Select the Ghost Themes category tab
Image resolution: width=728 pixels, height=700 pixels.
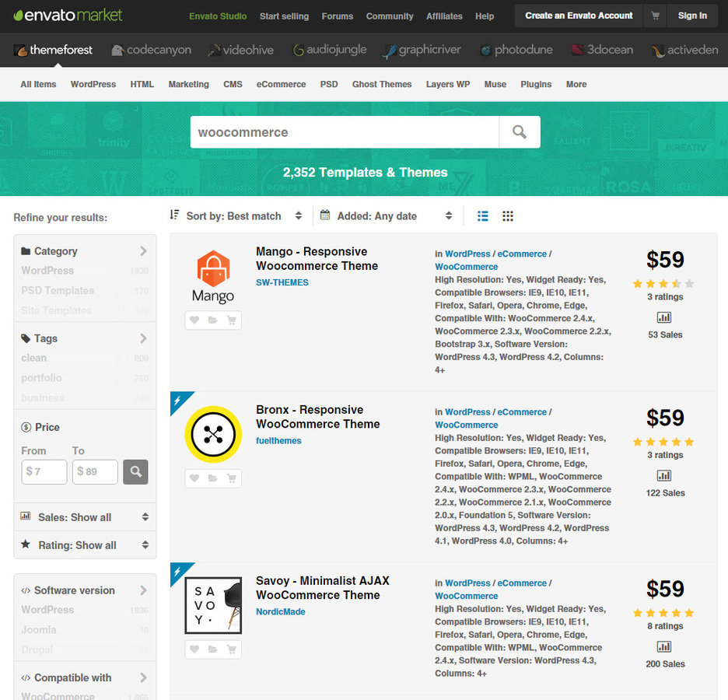coord(382,85)
